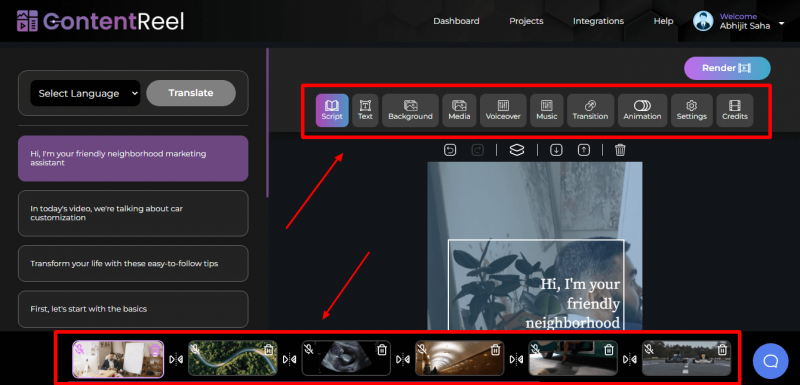Image resolution: width=800 pixels, height=385 pixels.
Task: Click the 'Hi, I'm your friendly' canvas text
Action: [572, 303]
